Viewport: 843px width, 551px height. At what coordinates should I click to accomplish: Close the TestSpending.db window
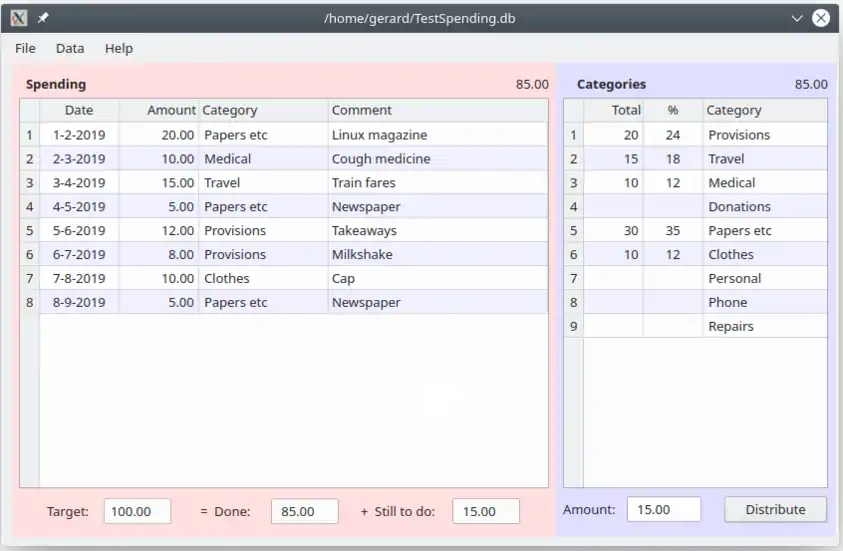coord(821,18)
